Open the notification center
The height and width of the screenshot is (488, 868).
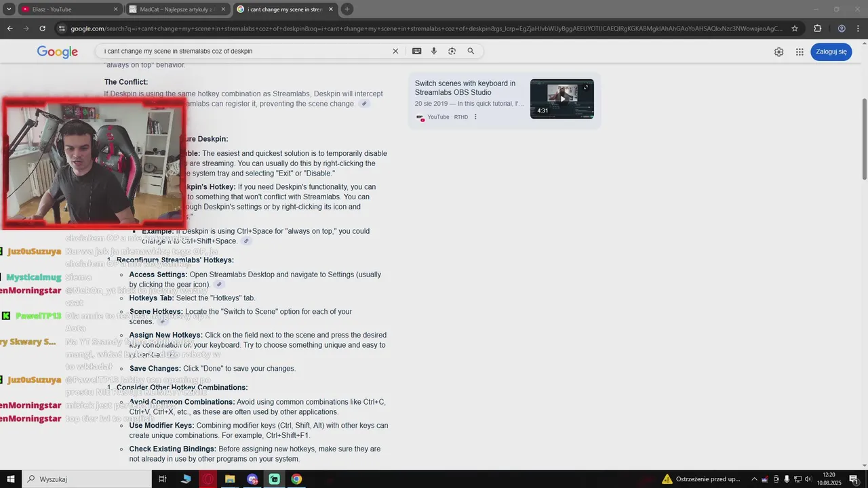pyautogui.click(x=853, y=479)
